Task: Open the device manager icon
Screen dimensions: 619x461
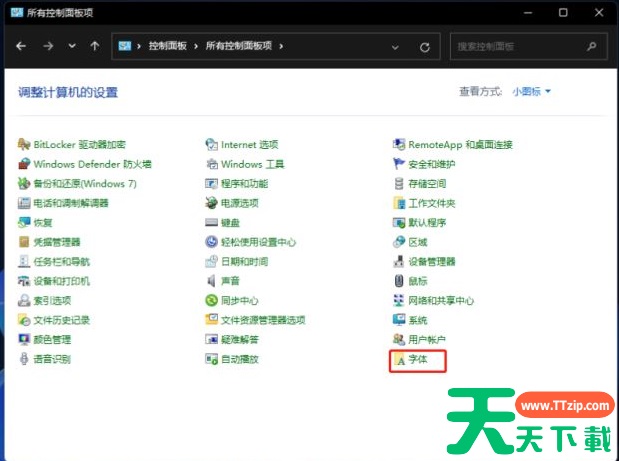Action: tap(399, 261)
